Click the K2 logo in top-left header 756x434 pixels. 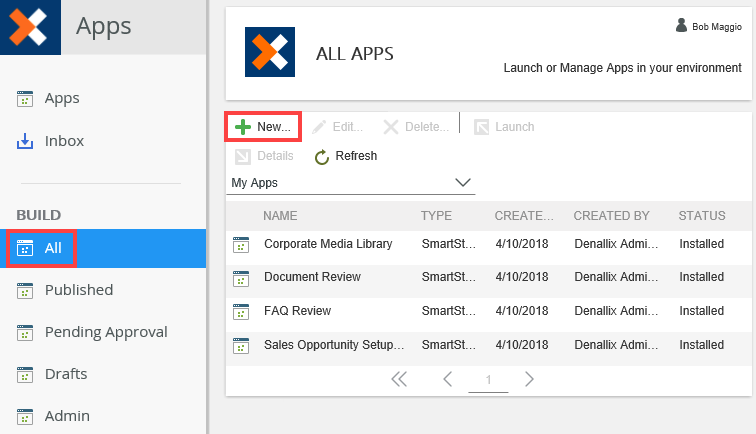[28, 26]
